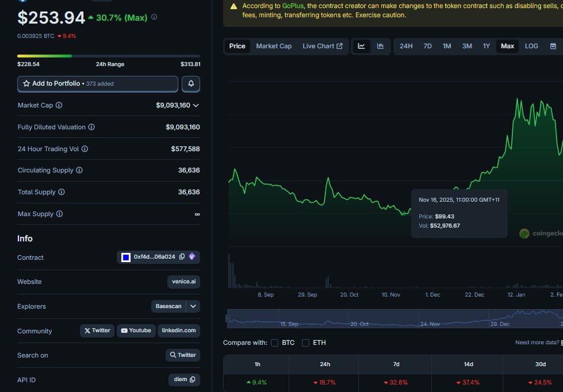Click the 7d column header in performance table
563x392 pixels.
coord(396,364)
